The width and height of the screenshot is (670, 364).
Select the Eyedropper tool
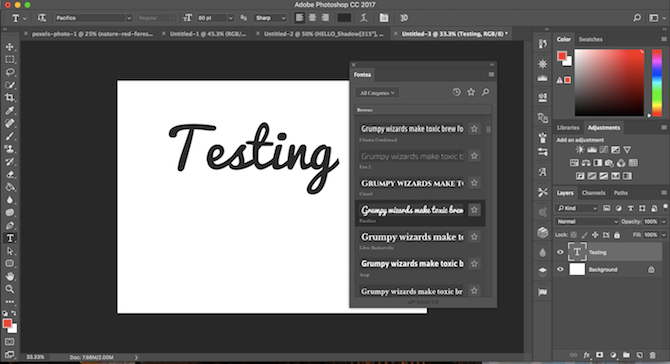(10, 111)
